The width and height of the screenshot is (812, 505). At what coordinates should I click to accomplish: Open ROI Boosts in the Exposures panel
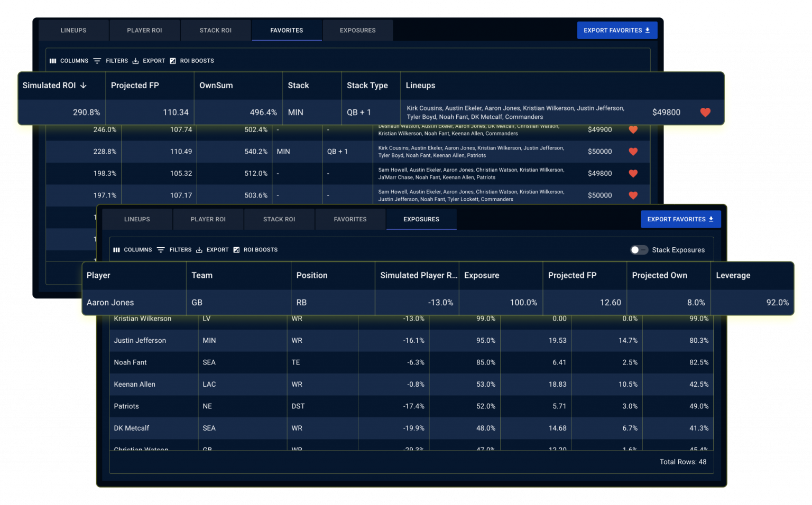click(x=255, y=249)
